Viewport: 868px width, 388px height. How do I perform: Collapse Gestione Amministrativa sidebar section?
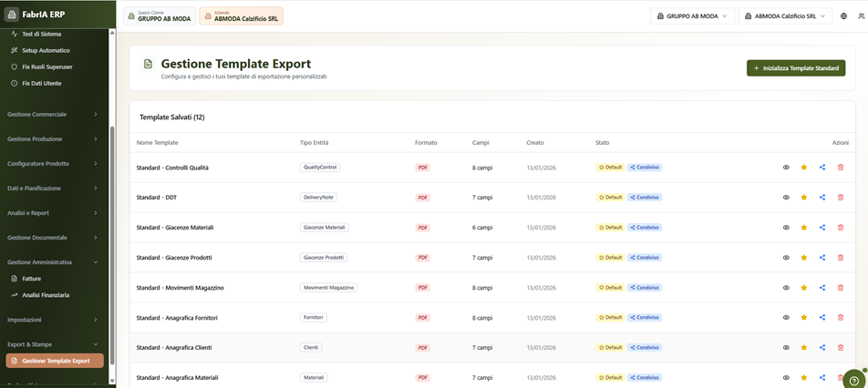(53, 262)
